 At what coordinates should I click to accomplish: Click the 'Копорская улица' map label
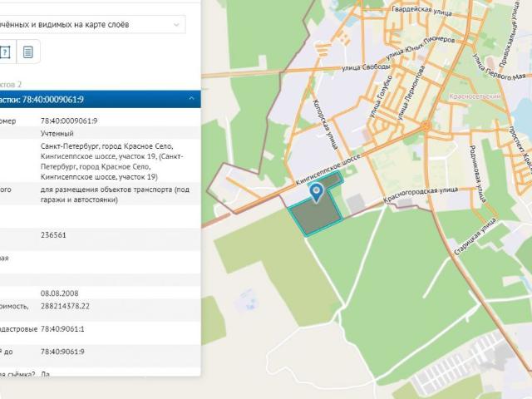325,124
